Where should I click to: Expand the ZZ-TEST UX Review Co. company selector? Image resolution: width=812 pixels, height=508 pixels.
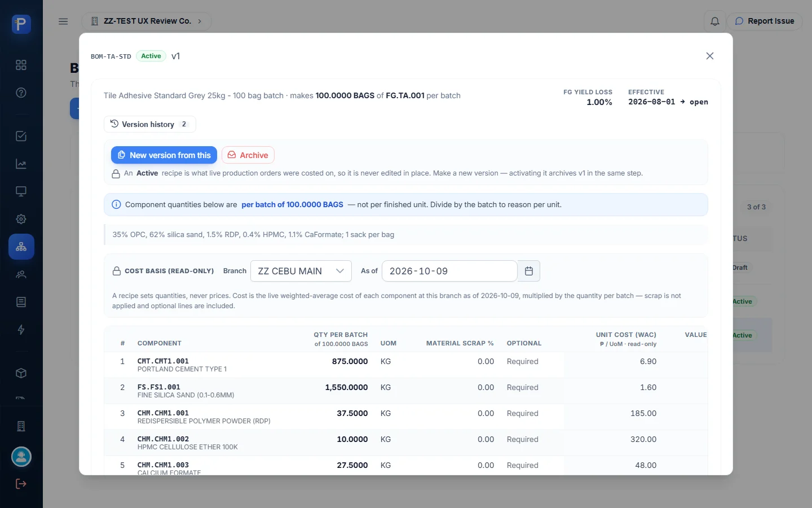tap(147, 21)
